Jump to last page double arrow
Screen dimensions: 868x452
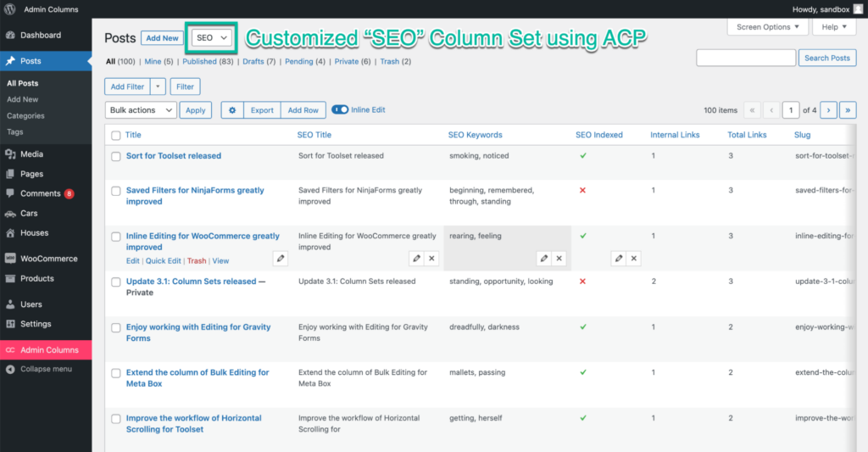(848, 110)
